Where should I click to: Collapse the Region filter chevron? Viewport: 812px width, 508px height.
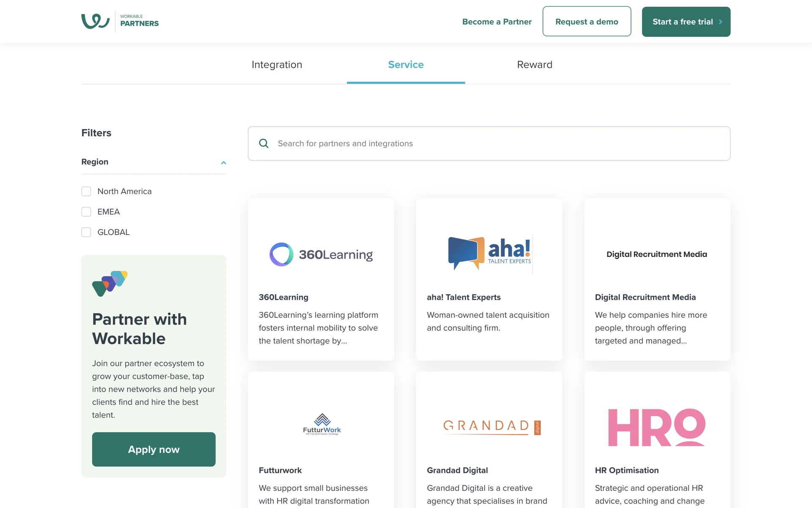pyautogui.click(x=223, y=163)
